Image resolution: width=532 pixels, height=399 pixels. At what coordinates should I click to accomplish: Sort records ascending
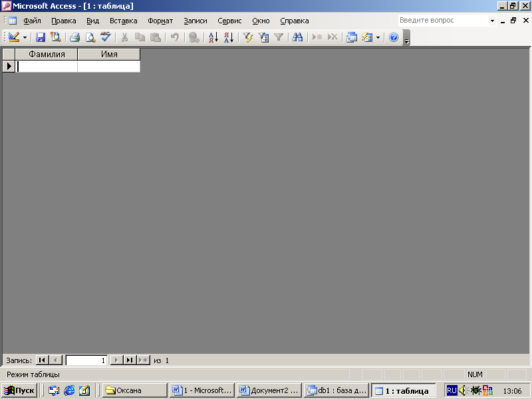coord(213,37)
